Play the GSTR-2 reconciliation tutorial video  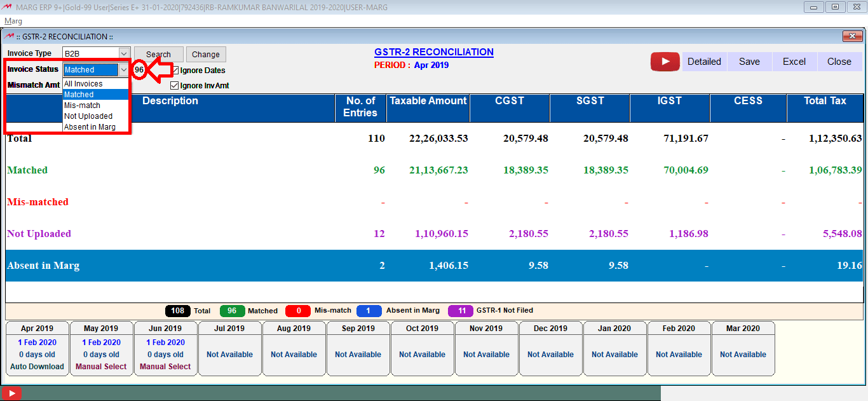coord(665,61)
